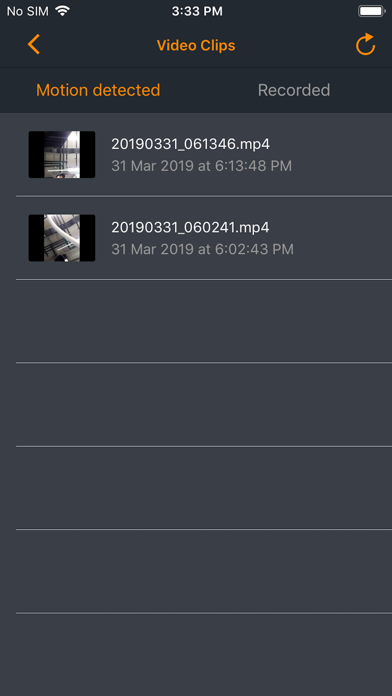This screenshot has height=696, width=392.
Task: Refresh the video clips list
Action: click(365, 45)
